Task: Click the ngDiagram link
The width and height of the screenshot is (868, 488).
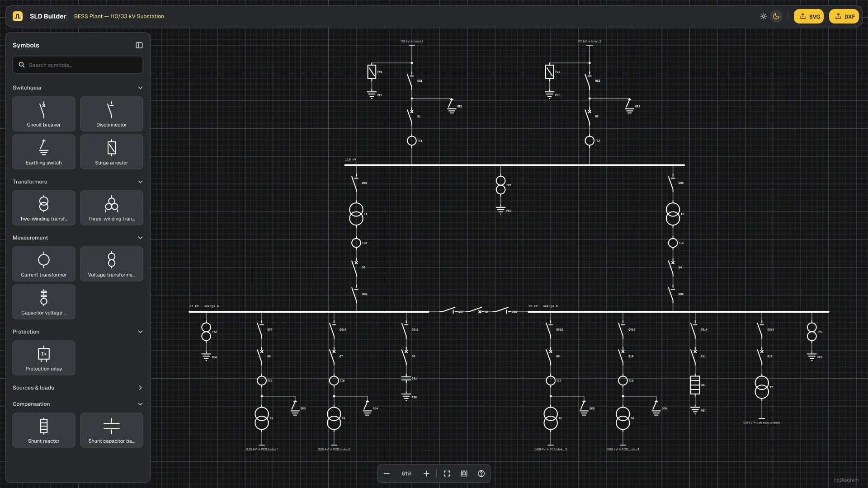Action: tap(846, 480)
